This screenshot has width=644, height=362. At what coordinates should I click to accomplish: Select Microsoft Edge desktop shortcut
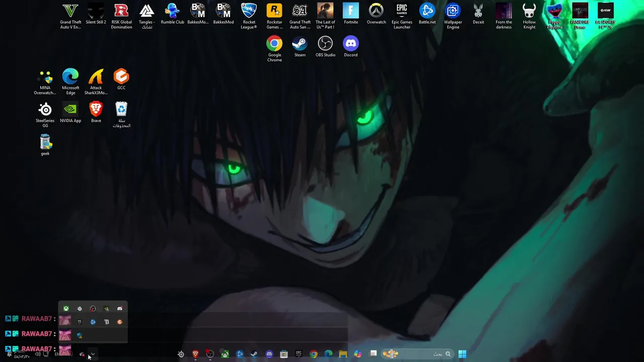click(70, 82)
